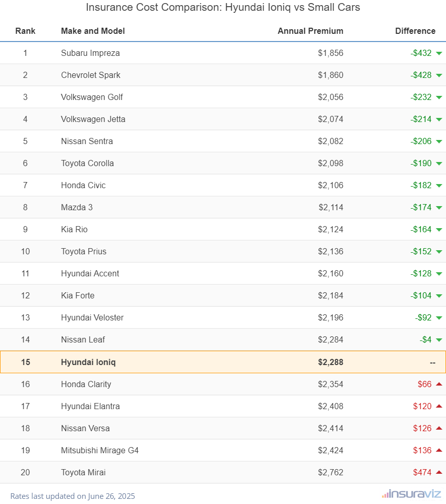Click the Annual Premium column header
Image resolution: width=446 pixels, height=504 pixels.
[x=310, y=31]
